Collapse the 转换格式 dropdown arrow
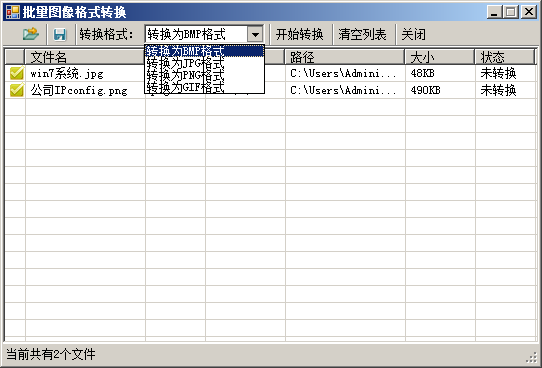Screen dimensions: 542x368 click(x=255, y=35)
